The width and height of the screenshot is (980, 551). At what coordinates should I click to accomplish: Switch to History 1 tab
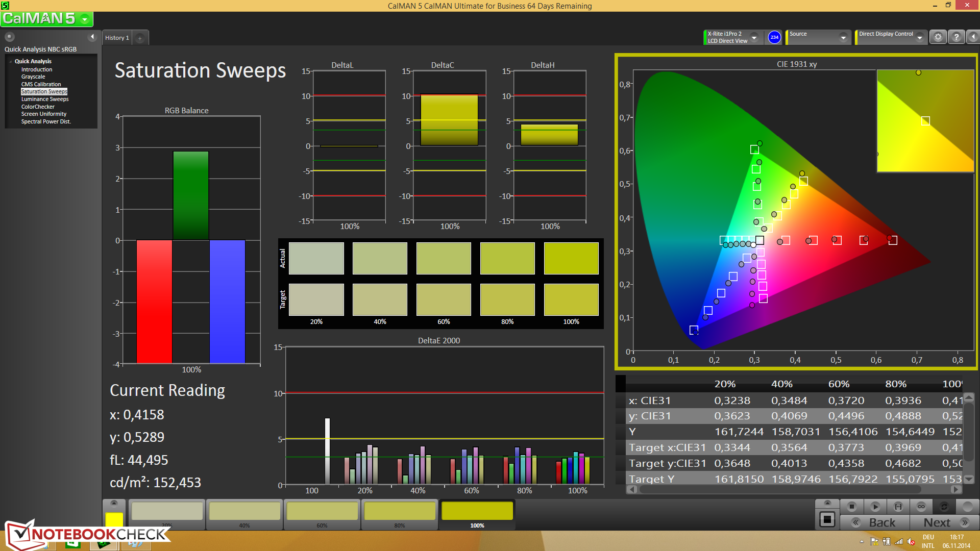tap(117, 38)
